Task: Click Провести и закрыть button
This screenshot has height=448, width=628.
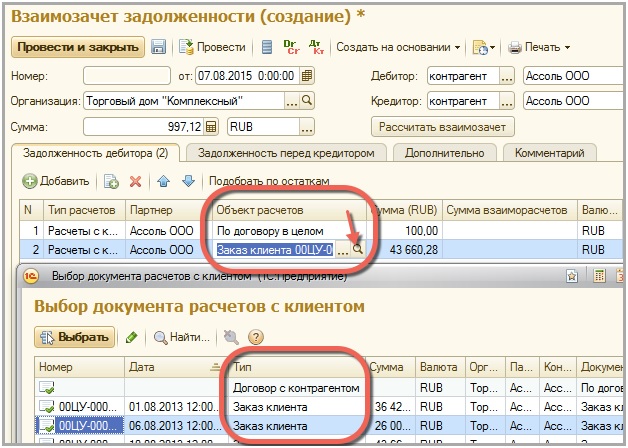Action: [x=78, y=47]
